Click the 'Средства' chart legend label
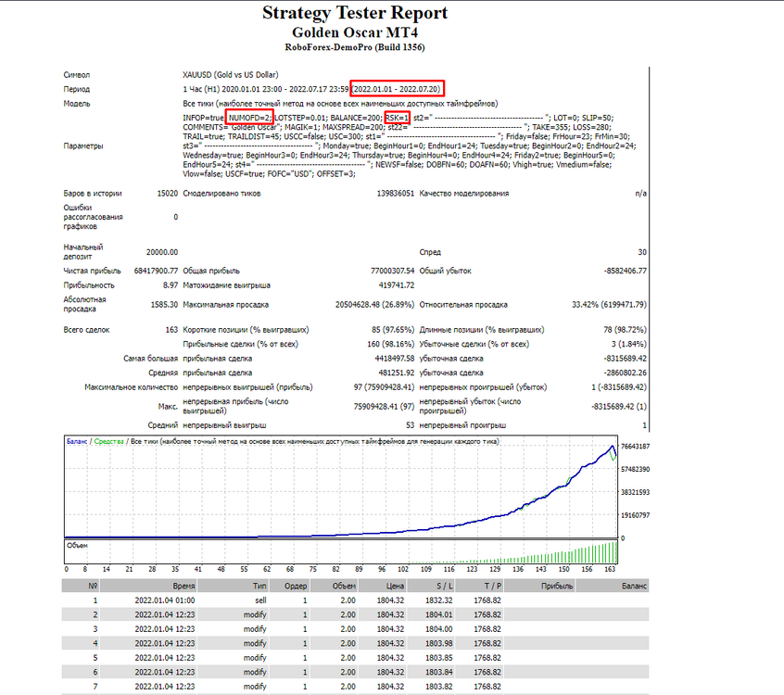This screenshot has height=695, width=784. tap(108, 441)
